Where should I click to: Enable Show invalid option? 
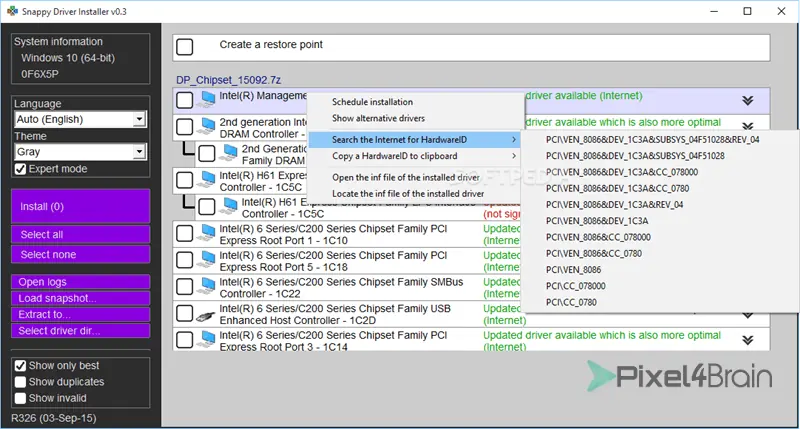pyautogui.click(x=20, y=398)
